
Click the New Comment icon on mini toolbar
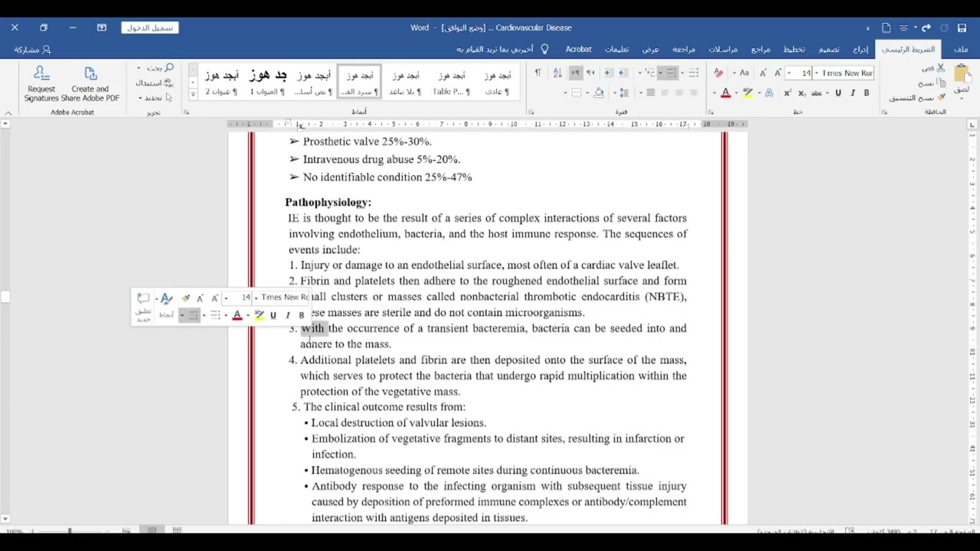point(143,298)
